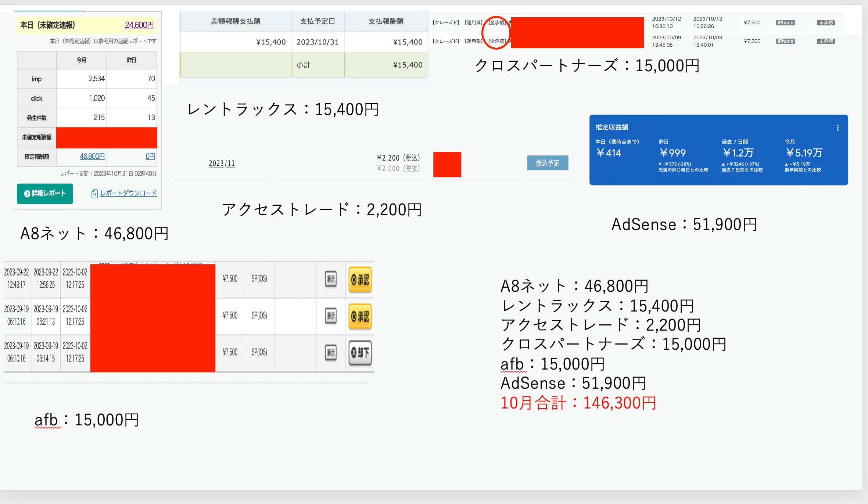The image size is (868, 504).
Task: Click the レポート更新 timestamp text
Action: 108,174
